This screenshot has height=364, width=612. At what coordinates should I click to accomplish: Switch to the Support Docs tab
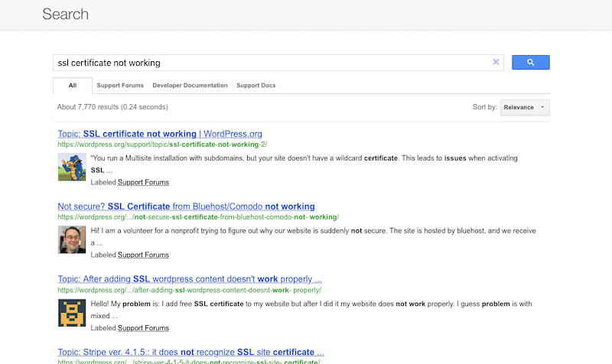click(x=256, y=86)
